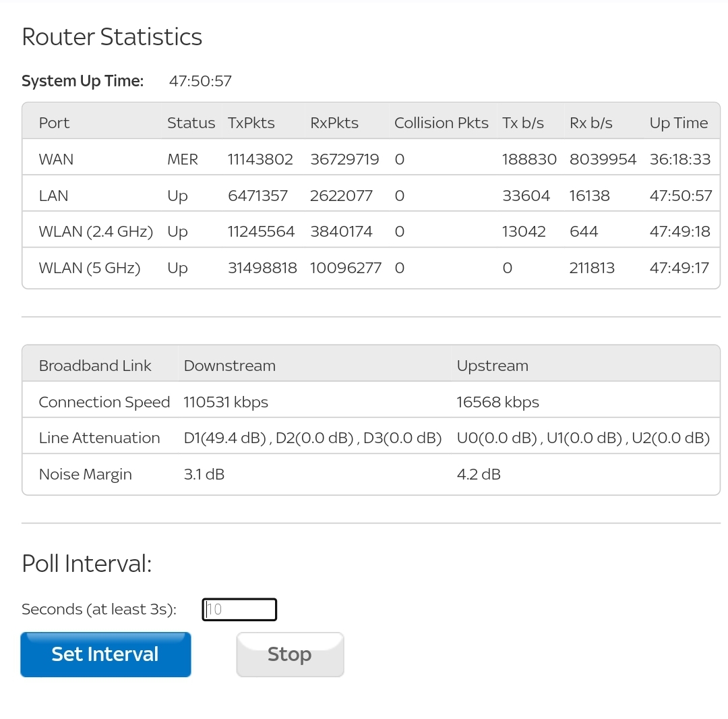This screenshot has width=728, height=719.
Task: Select the upstream speed 16568 kbps
Action: [497, 403]
